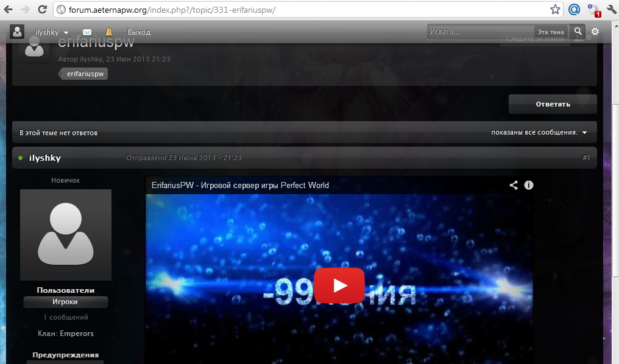Run search with the magnifier icon
The height and width of the screenshot is (364, 619).
pos(578,32)
